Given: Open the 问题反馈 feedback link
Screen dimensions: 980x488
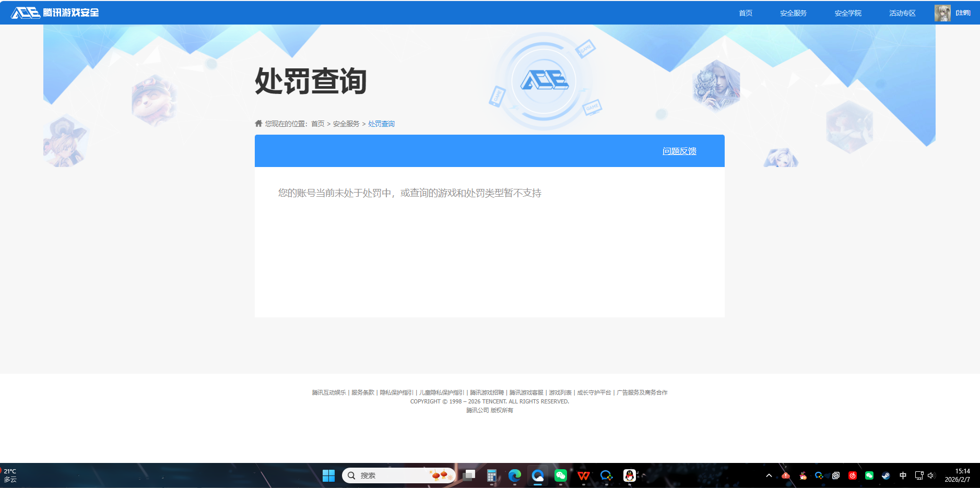Looking at the screenshot, I should (x=679, y=151).
